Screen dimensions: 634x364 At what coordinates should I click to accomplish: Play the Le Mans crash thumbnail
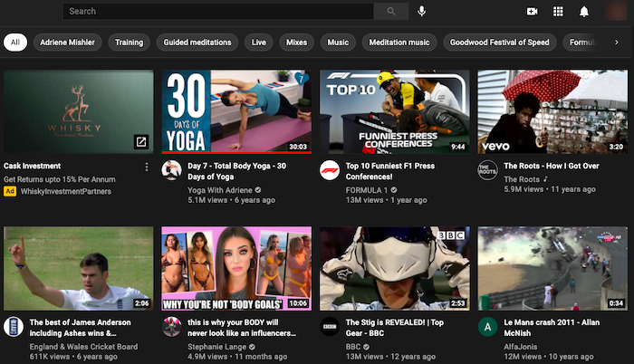click(552, 269)
